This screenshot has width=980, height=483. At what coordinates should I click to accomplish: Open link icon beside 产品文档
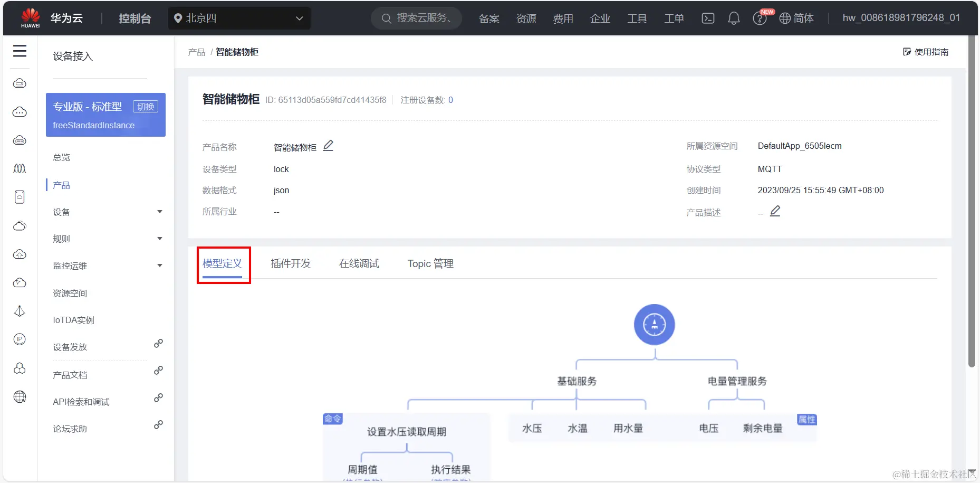pyautogui.click(x=158, y=371)
